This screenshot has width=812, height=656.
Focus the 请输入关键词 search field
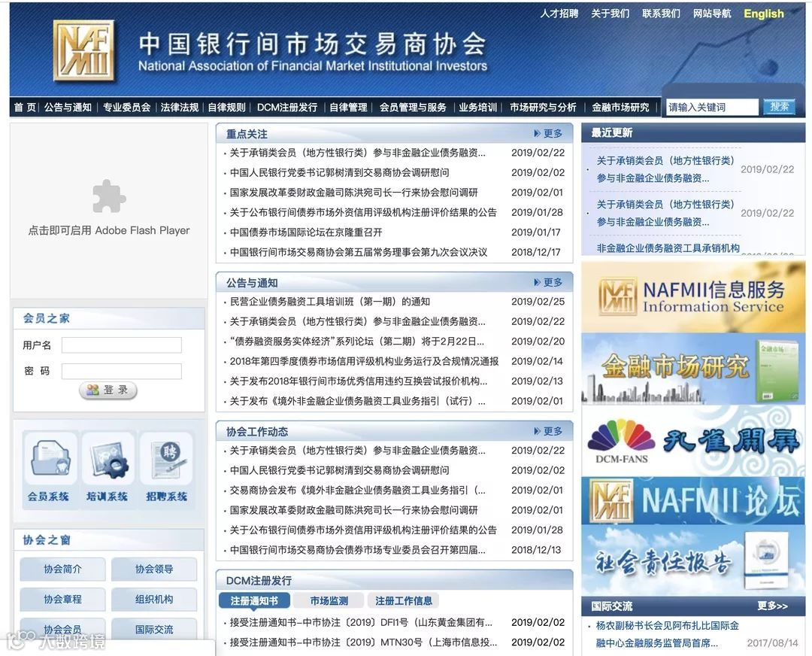[x=713, y=107]
